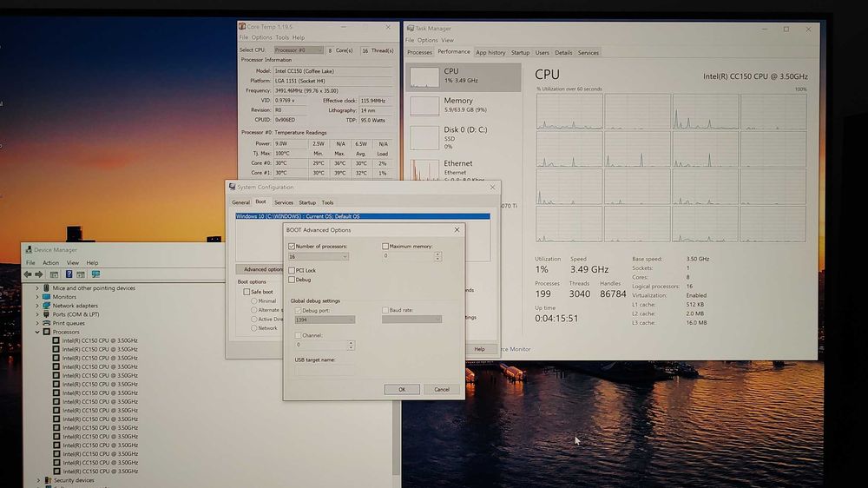This screenshot has height=488, width=868.
Task: Collapse the Processors node
Action: click(37, 332)
